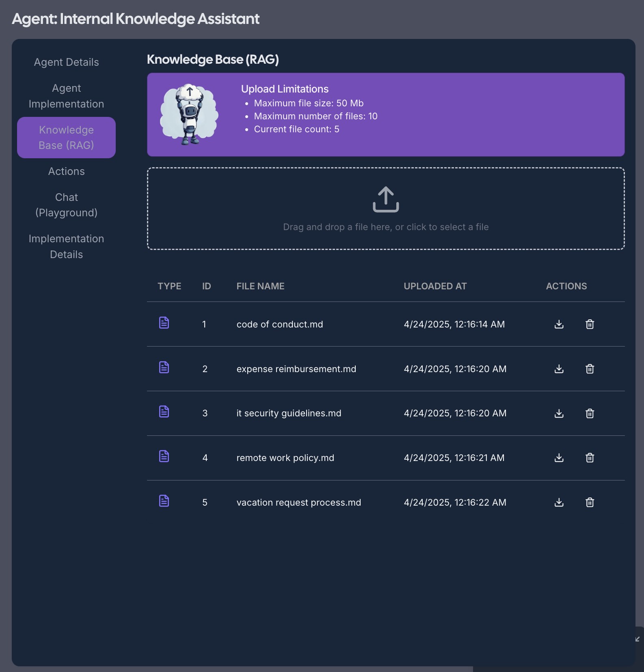Click timestamp 4/24/2025, 12:16:14 AM

454,324
